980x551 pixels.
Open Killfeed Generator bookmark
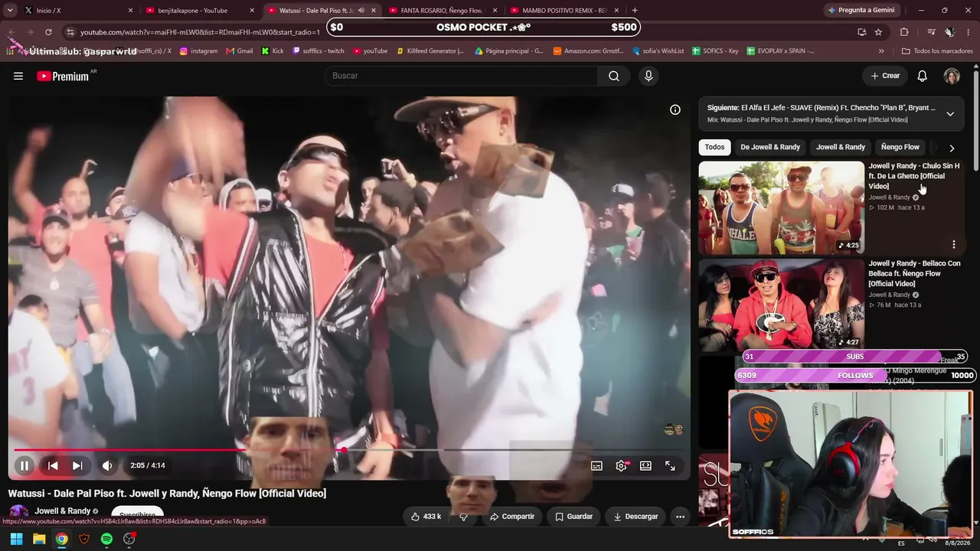[x=430, y=51]
